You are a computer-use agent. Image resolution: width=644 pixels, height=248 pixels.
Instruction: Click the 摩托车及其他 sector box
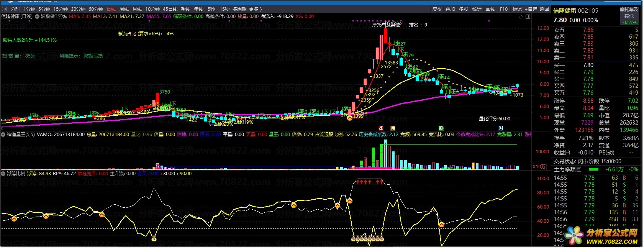point(629,16)
